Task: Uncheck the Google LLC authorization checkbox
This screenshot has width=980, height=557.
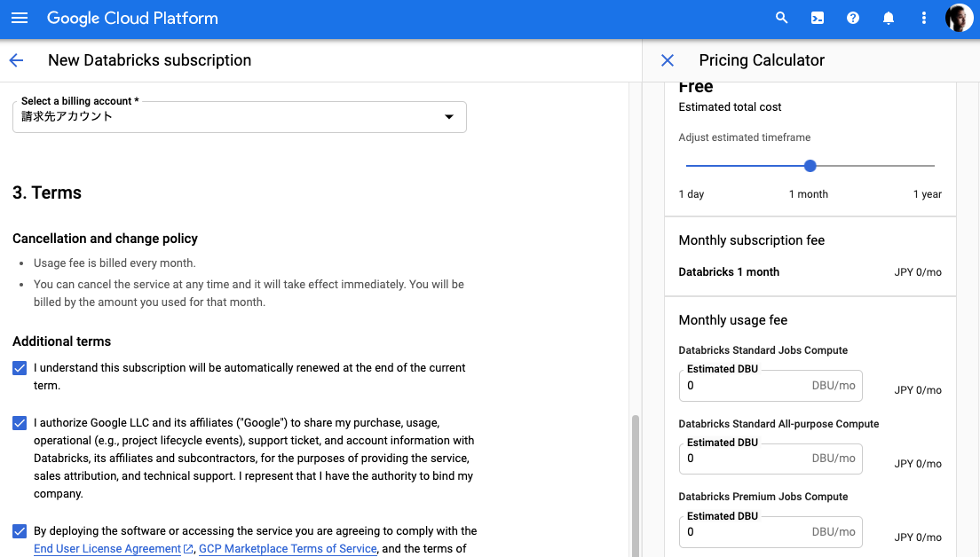Action: coord(20,423)
